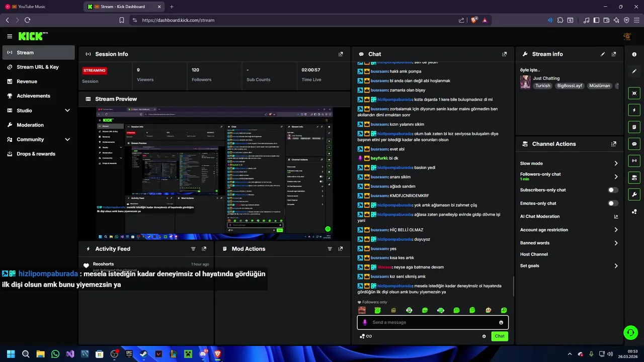Click the info icon in the right sidebar

click(634, 54)
